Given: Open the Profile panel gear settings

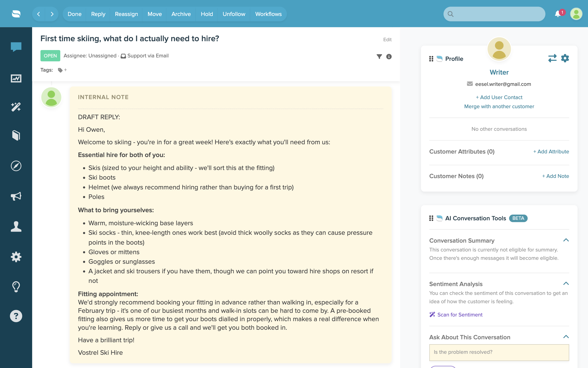Looking at the screenshot, I should pos(565,58).
